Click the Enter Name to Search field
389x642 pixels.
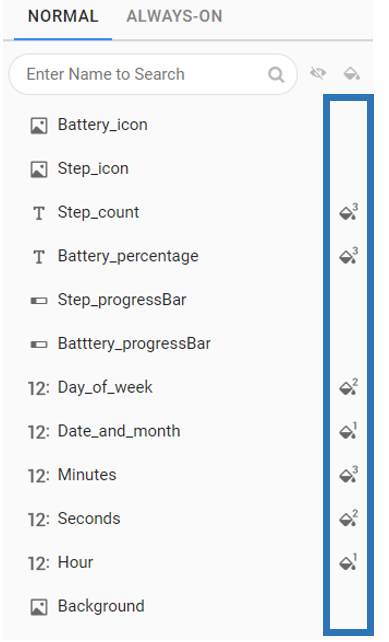tap(153, 75)
